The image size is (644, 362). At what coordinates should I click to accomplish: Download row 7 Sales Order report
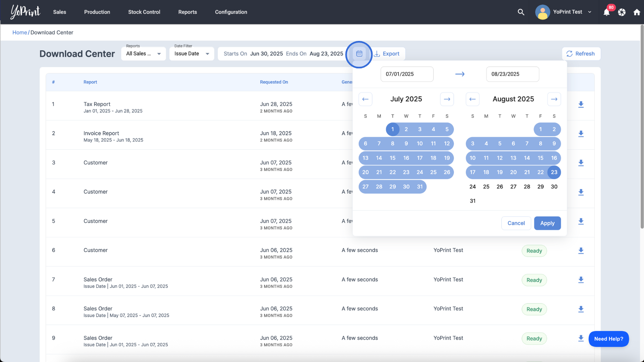pyautogui.click(x=581, y=280)
